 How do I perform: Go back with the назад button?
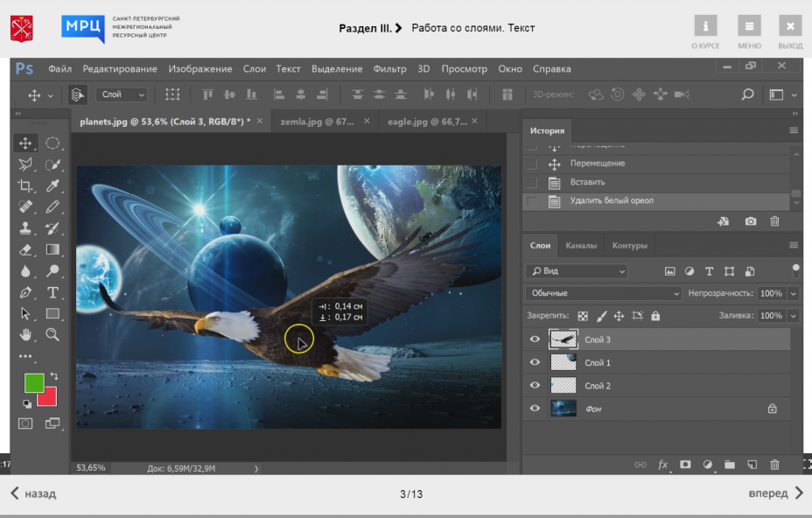tap(33, 493)
